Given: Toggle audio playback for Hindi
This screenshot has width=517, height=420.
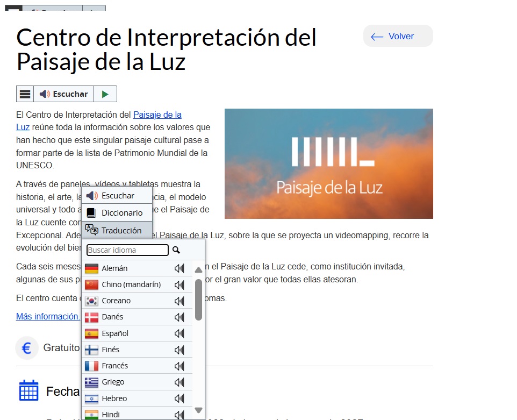Looking at the screenshot, I should click(179, 414).
